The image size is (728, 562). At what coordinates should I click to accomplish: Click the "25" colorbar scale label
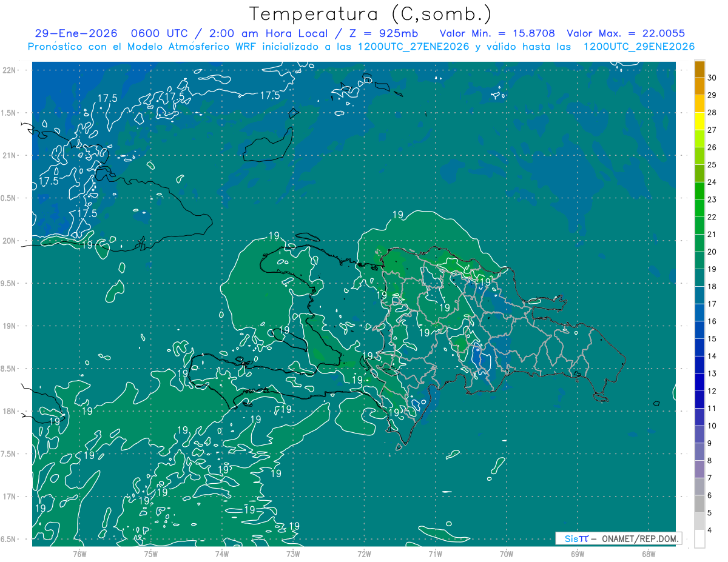click(712, 165)
